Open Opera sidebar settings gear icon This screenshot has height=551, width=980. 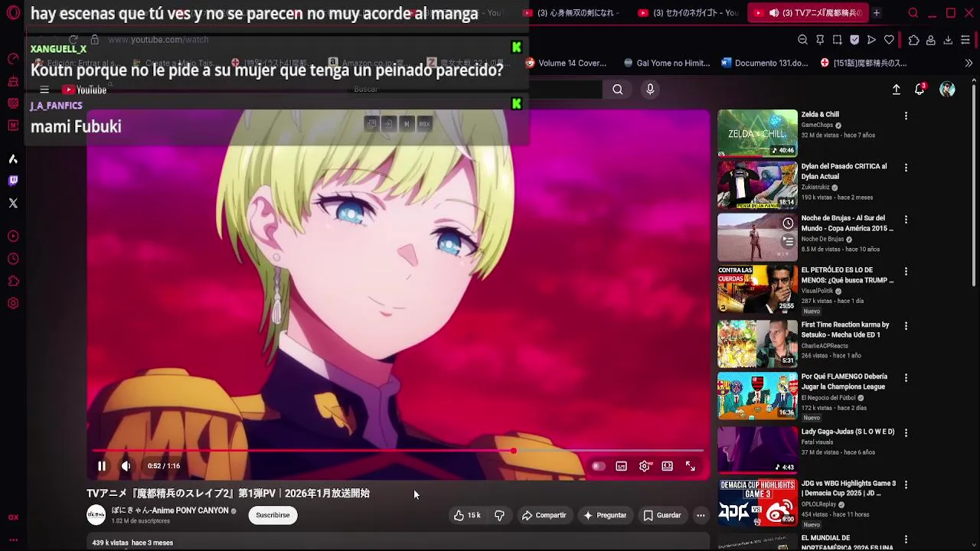point(13,303)
